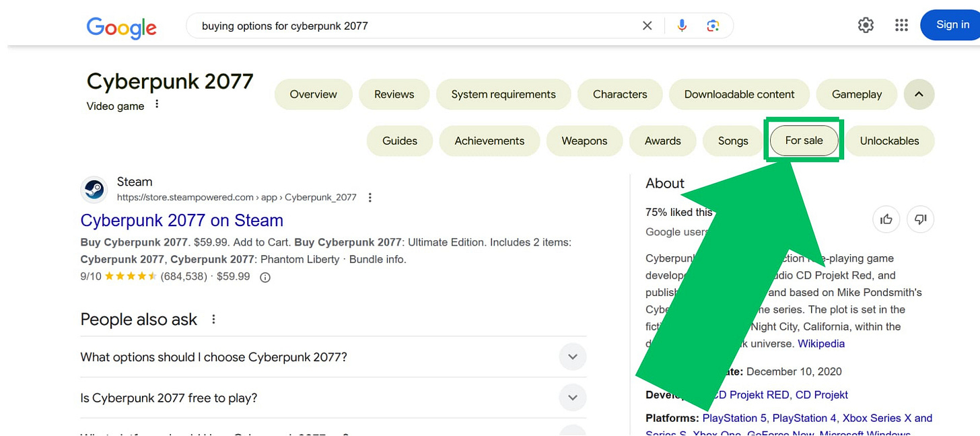Collapse the chip list with up chevron
Viewport: 980px width, 436px height.
pyautogui.click(x=919, y=94)
